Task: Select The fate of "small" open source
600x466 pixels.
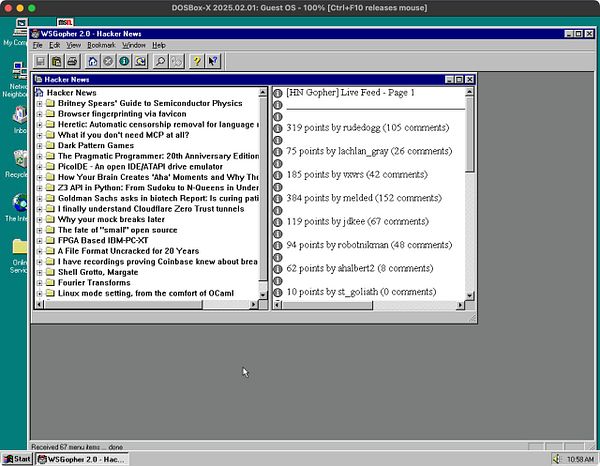Action: pos(117,230)
